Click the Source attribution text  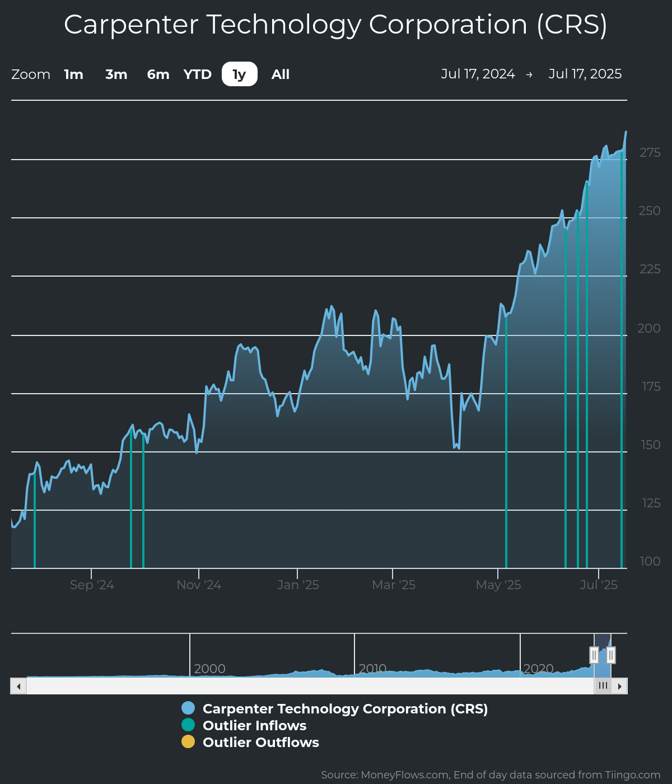pos(491,775)
